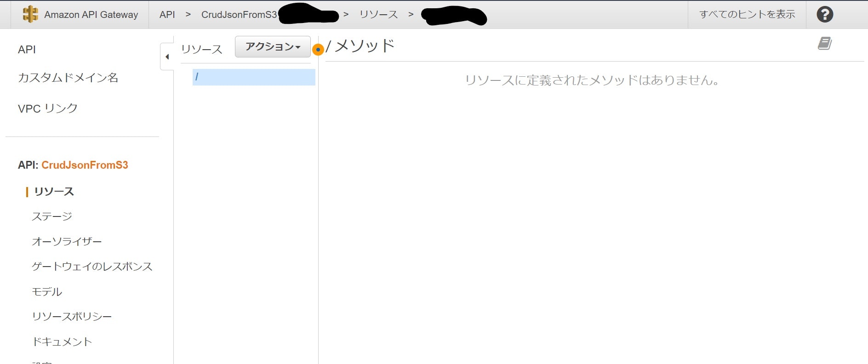Click リソースに定義されたメソッドはありません message
This screenshot has height=364, width=868.
(x=592, y=80)
